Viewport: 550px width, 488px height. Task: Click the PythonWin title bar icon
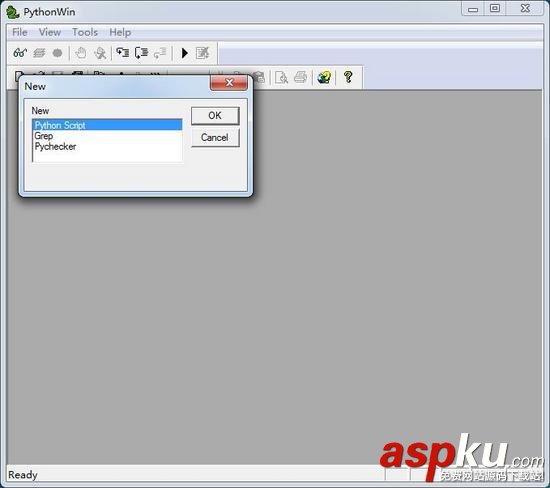pyautogui.click(x=13, y=12)
